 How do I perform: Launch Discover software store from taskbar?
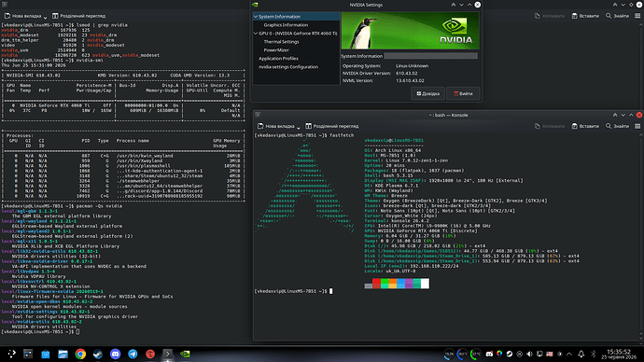coord(46,354)
